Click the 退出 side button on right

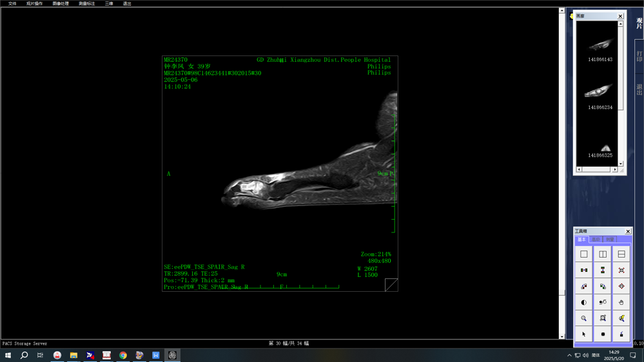[639, 89]
